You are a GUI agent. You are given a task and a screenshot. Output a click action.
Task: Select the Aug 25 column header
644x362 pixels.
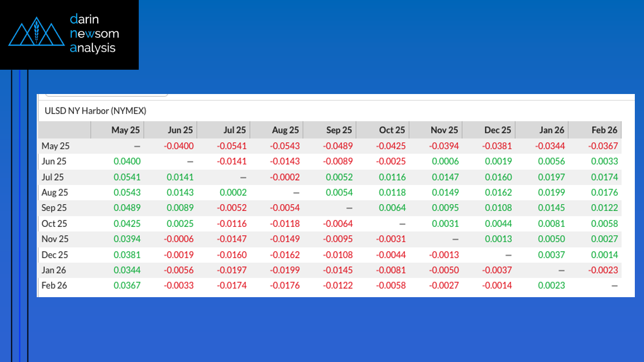[286, 130]
